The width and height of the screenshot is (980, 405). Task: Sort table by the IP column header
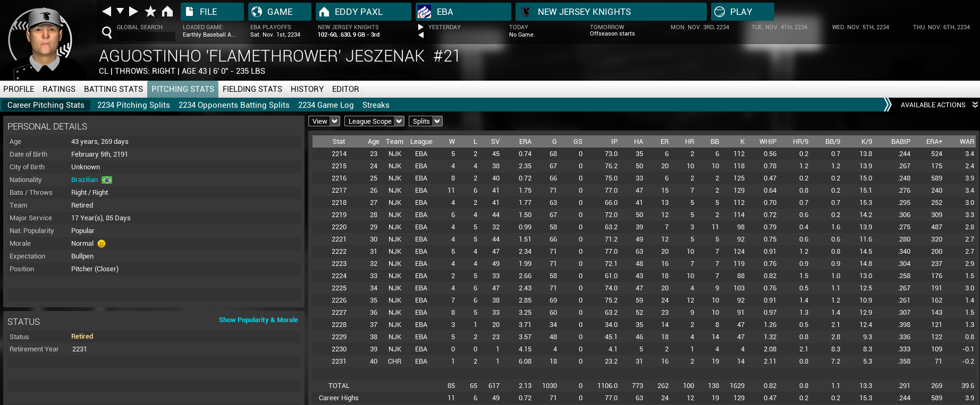[x=614, y=142]
